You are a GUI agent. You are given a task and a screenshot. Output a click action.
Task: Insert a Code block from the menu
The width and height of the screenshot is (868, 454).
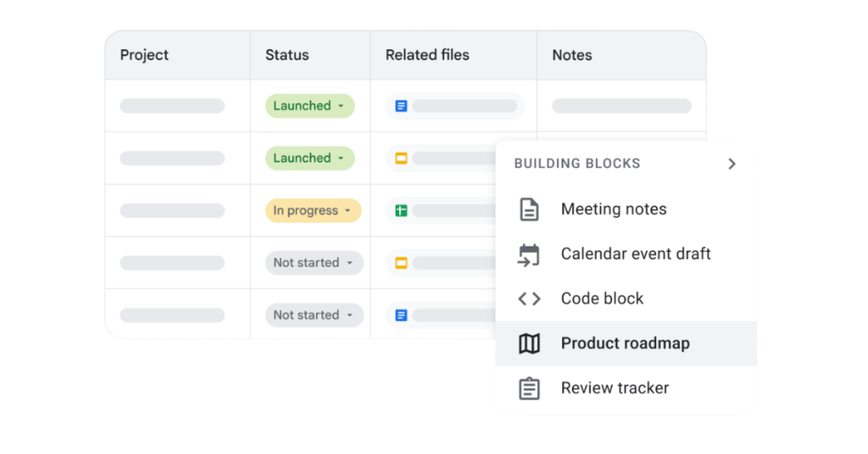602,298
